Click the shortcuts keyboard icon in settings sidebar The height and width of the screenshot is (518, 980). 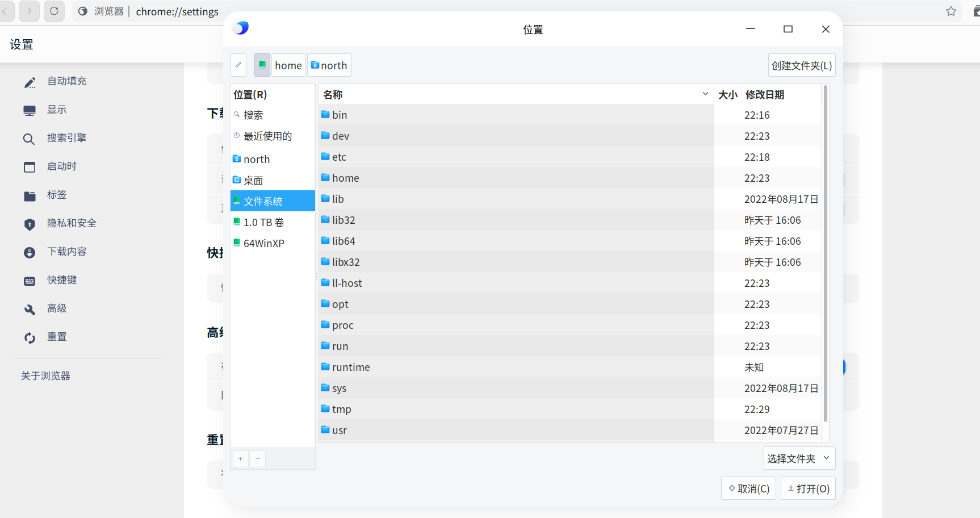(x=30, y=281)
